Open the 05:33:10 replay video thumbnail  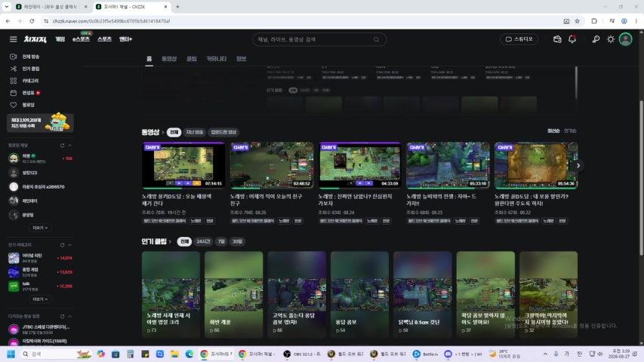coord(448,165)
